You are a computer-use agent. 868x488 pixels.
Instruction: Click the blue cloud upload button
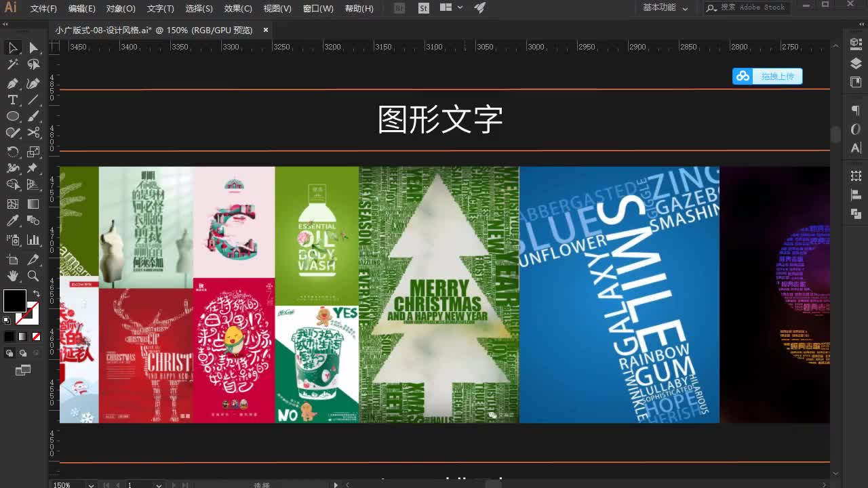768,76
